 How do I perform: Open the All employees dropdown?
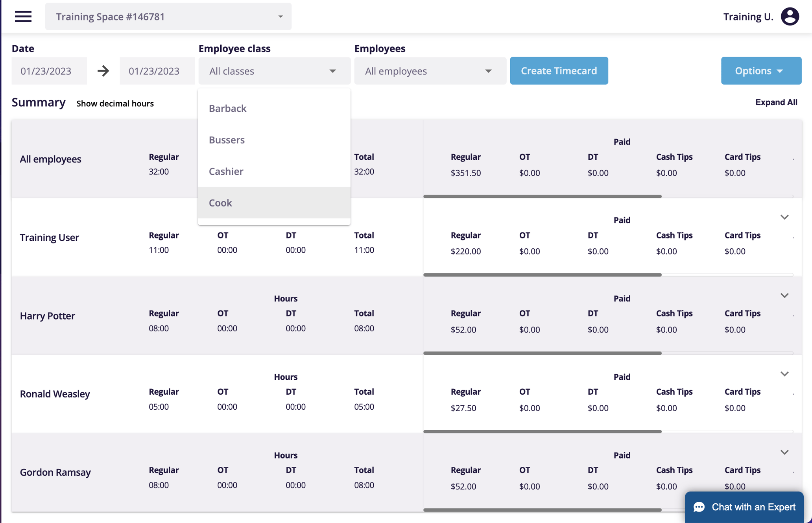point(430,71)
